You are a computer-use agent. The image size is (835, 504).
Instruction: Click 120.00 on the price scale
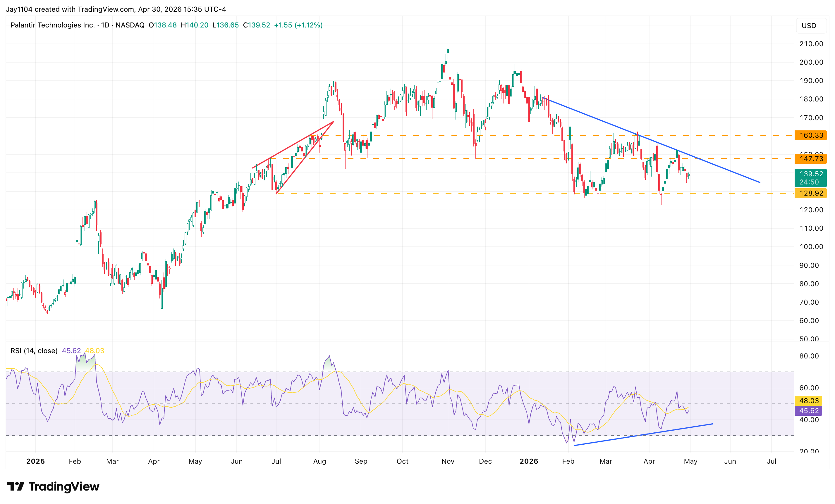pyautogui.click(x=811, y=210)
